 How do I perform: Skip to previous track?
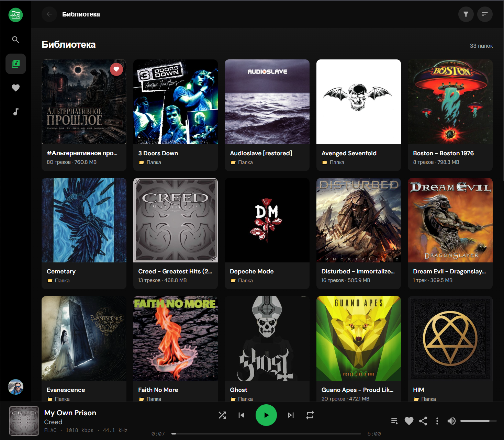tap(242, 415)
